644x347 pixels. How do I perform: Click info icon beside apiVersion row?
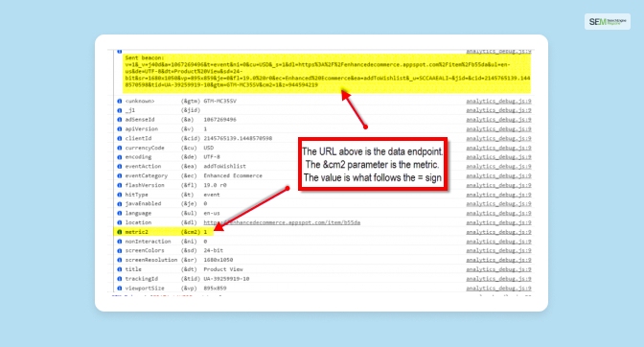[x=120, y=129]
